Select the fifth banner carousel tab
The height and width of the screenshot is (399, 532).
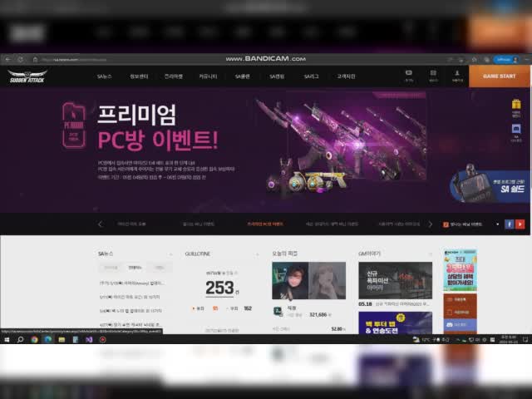(399, 224)
